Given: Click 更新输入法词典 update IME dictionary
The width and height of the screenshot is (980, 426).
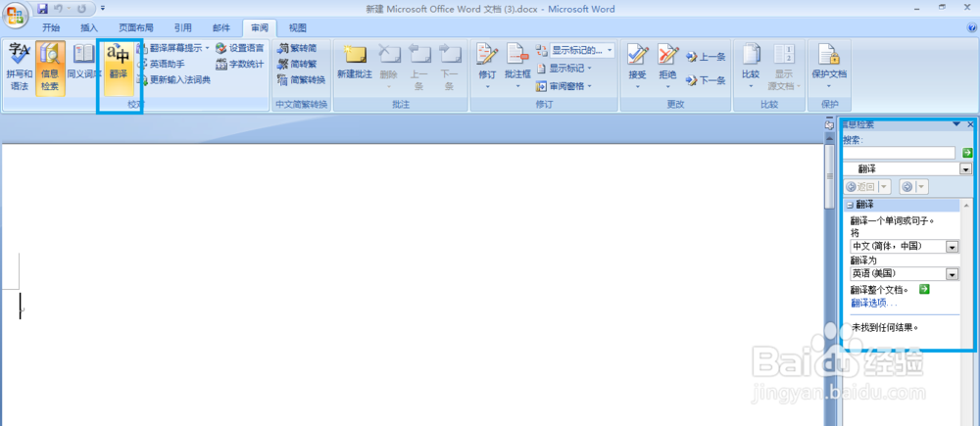Looking at the screenshot, I should tap(174, 80).
